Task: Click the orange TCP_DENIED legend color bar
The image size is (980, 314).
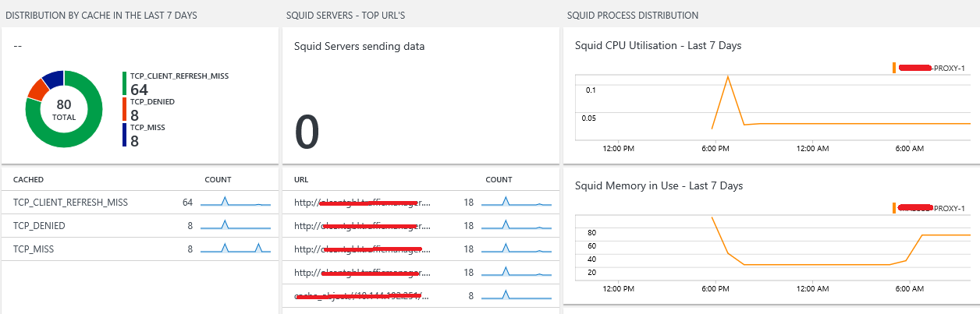Action: point(124,109)
